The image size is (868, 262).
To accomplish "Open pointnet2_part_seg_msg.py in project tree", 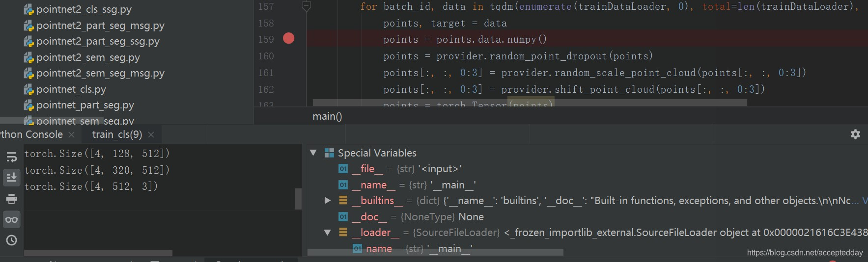I will point(100,26).
